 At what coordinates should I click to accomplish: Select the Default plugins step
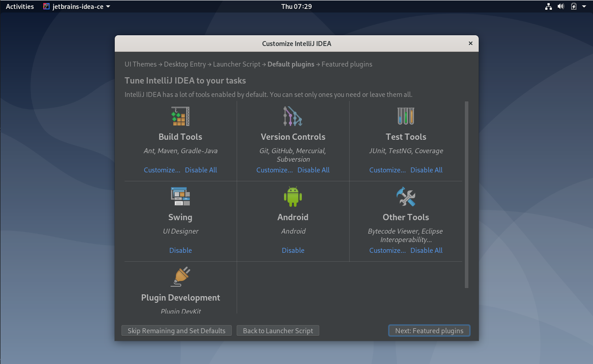(x=291, y=64)
